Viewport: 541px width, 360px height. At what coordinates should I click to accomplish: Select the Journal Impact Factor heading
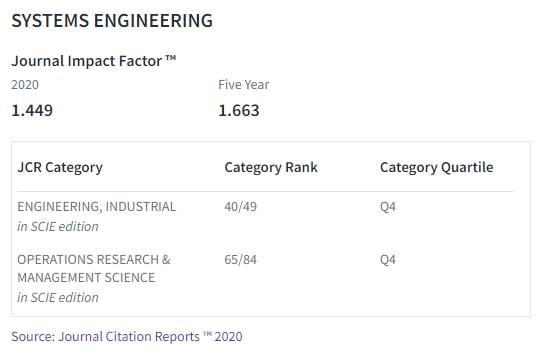pyautogui.click(x=94, y=61)
